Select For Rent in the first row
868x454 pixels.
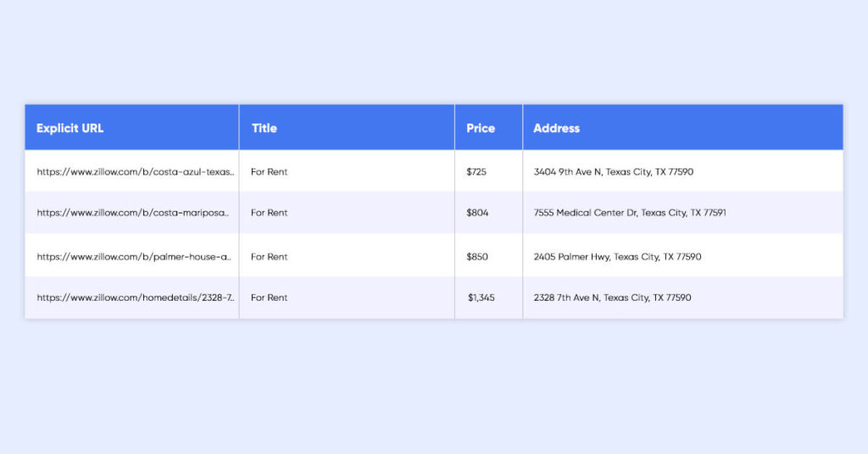(270, 172)
